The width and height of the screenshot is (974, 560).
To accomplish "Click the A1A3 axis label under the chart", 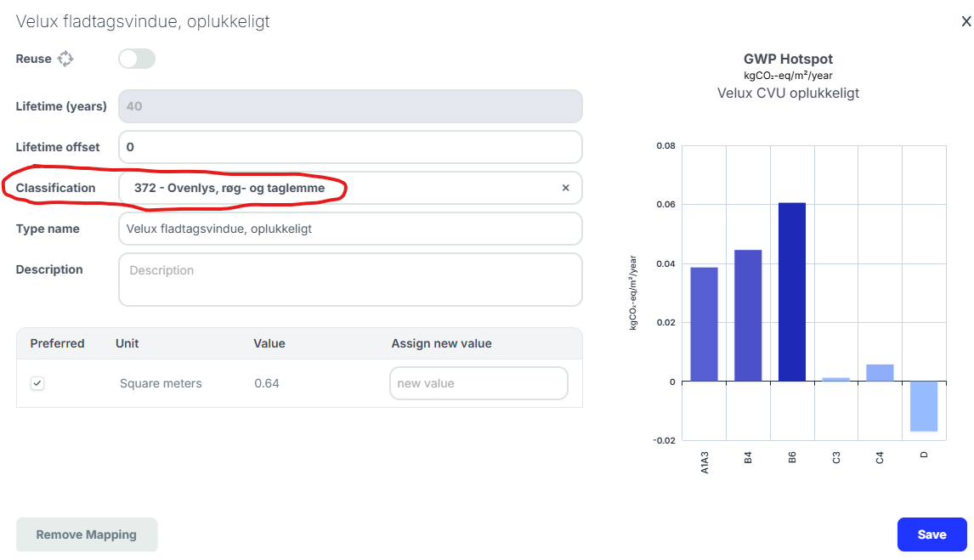I will pos(705,462).
